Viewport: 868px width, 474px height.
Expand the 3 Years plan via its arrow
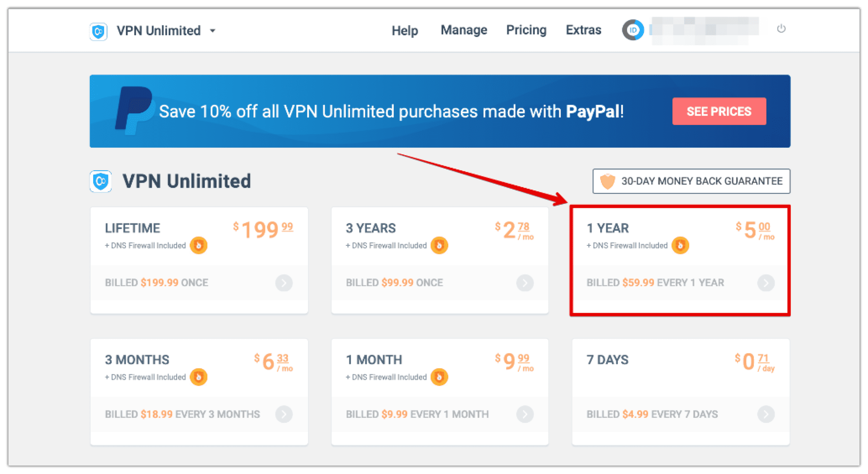click(525, 283)
